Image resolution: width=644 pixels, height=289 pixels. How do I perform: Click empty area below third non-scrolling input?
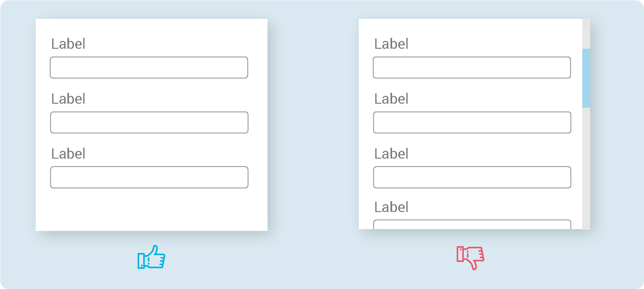(152, 210)
